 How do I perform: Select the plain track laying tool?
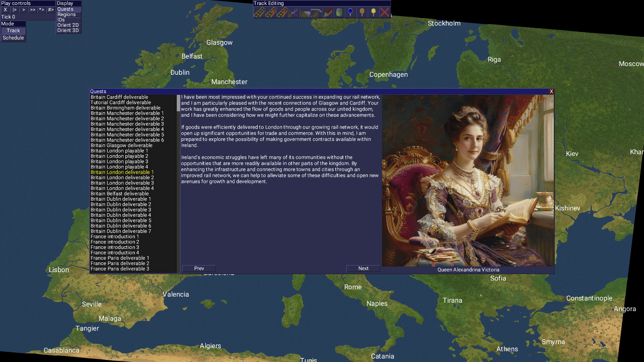(259, 13)
